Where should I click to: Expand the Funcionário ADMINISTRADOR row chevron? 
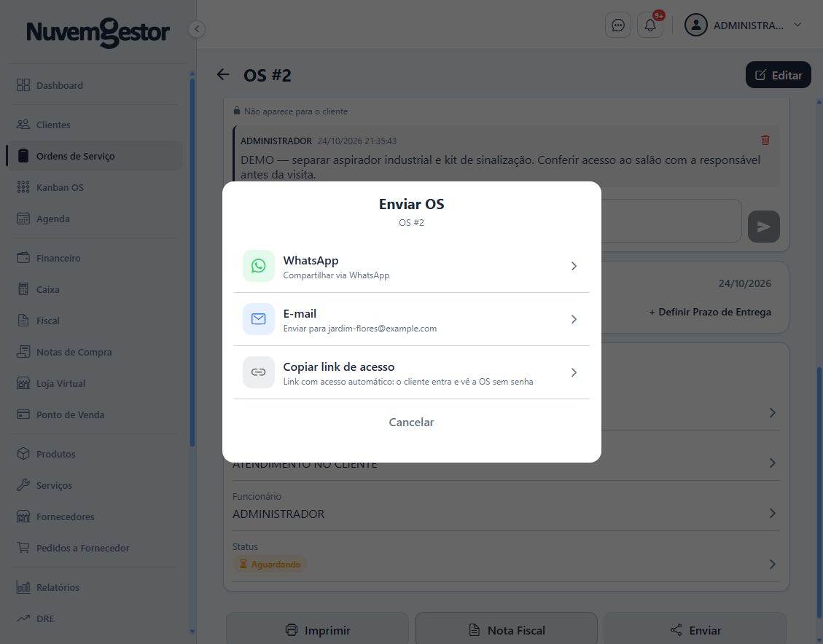pyautogui.click(x=772, y=513)
